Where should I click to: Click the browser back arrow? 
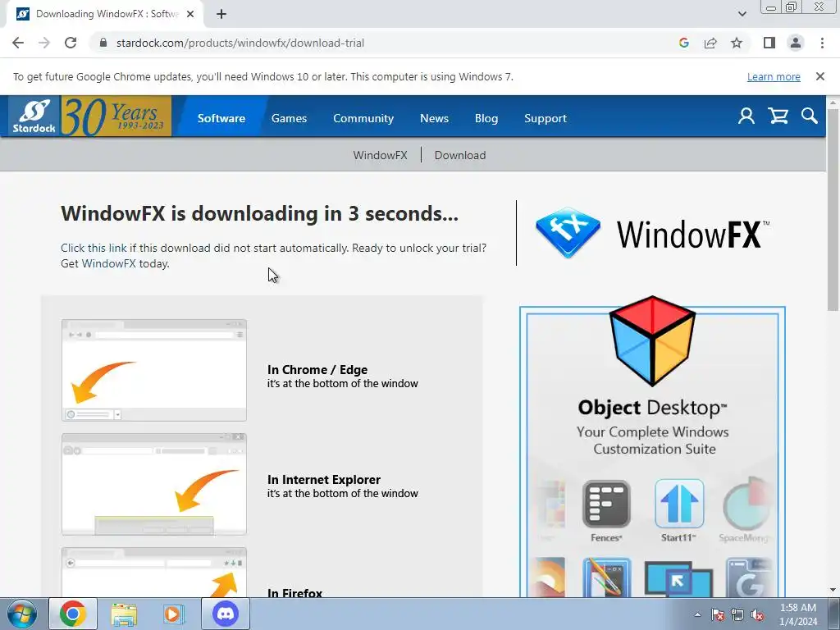point(18,43)
